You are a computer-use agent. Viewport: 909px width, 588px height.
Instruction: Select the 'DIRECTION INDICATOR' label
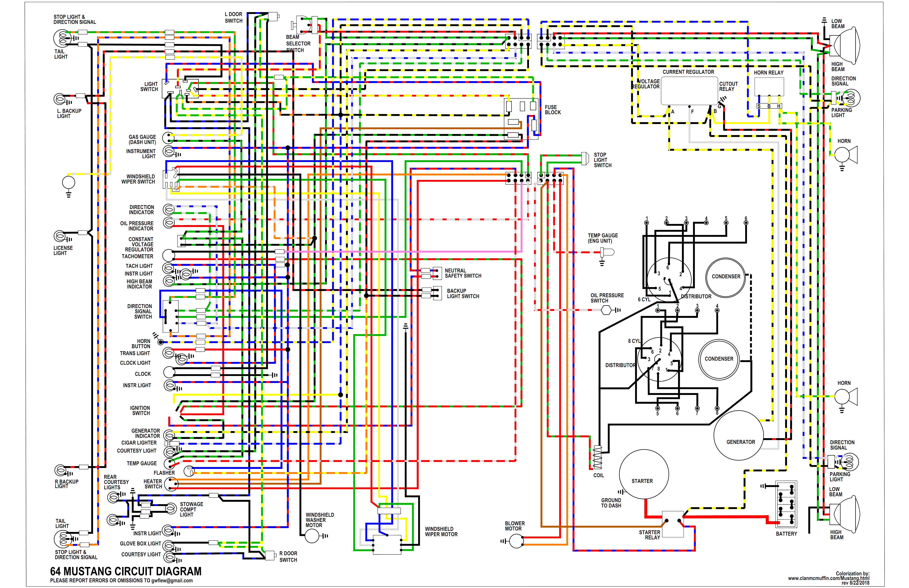click(x=141, y=210)
